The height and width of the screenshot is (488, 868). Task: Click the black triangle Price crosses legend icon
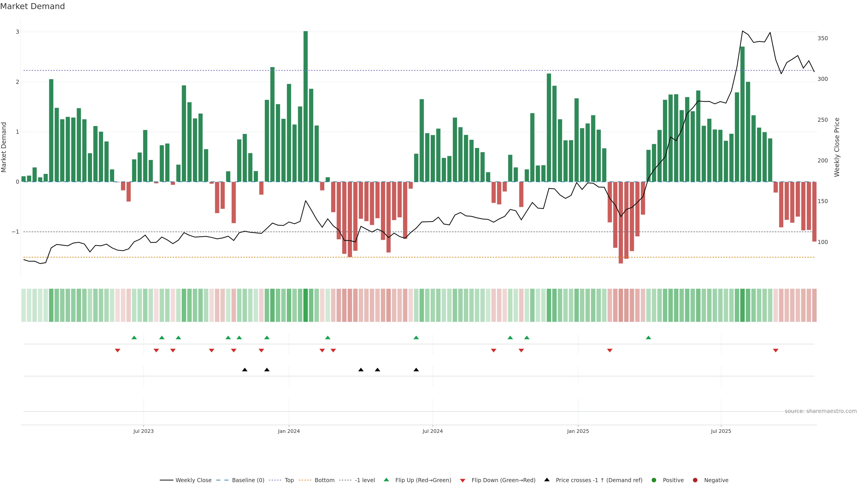[x=547, y=480]
